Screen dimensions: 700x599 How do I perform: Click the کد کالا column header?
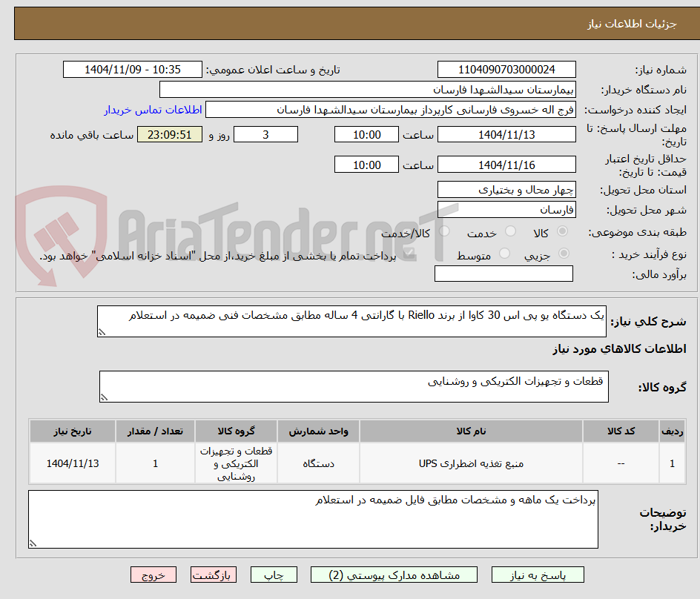pyautogui.click(x=621, y=431)
